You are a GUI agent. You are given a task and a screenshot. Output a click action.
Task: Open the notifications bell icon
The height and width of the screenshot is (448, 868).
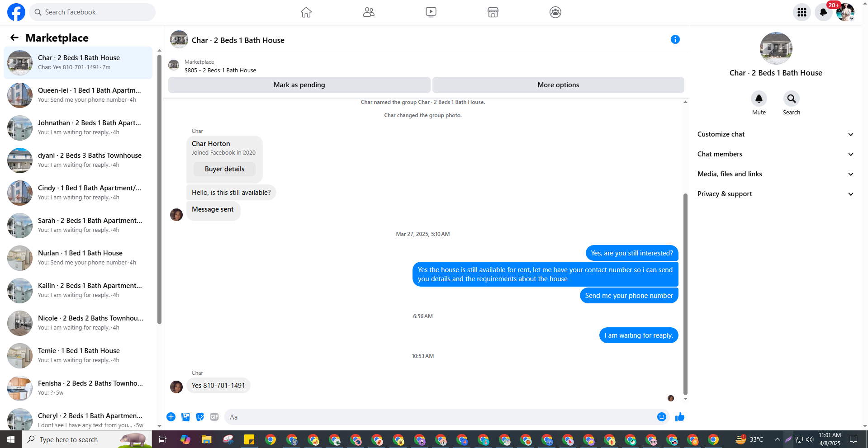tap(824, 12)
